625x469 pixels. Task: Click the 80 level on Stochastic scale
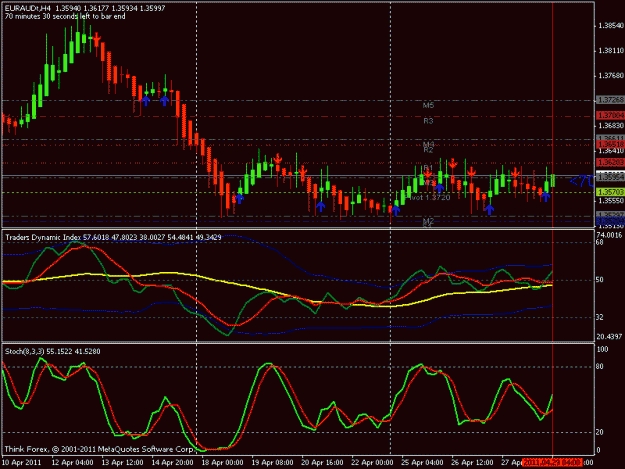[x=600, y=367]
